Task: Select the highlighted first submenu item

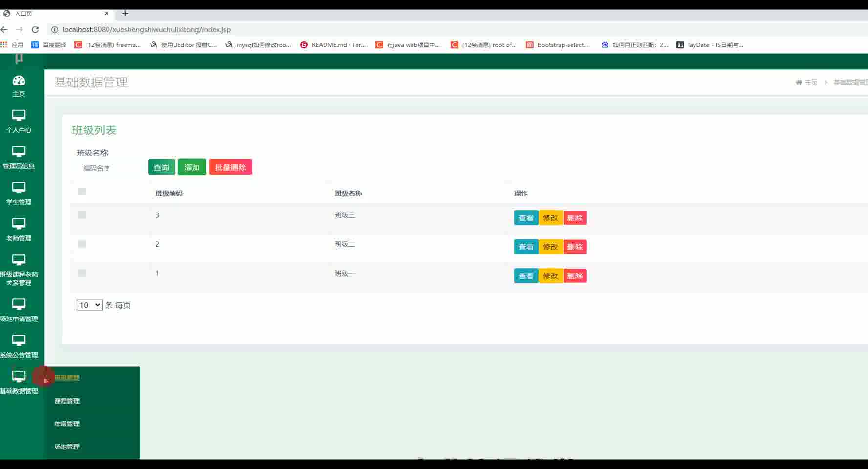Action: (x=67, y=378)
